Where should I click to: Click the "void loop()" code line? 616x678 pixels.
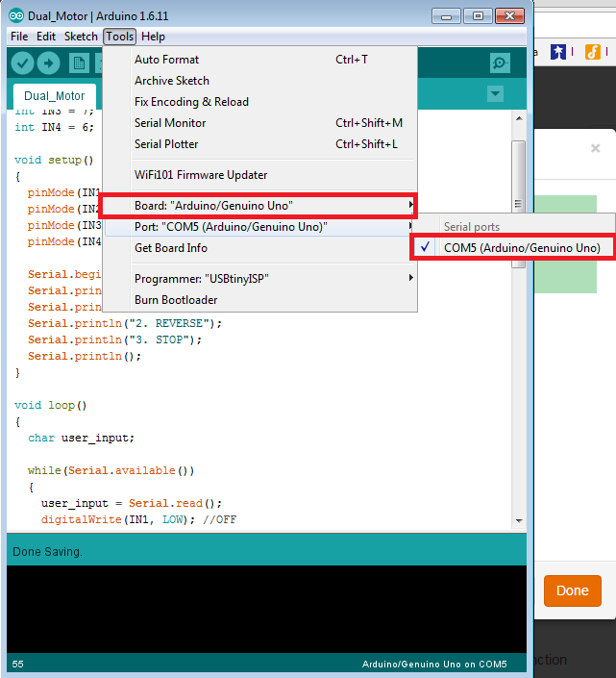tap(51, 406)
